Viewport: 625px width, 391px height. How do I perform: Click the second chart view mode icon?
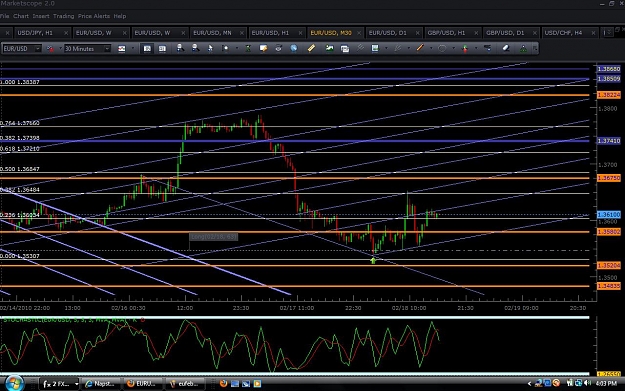[162, 49]
